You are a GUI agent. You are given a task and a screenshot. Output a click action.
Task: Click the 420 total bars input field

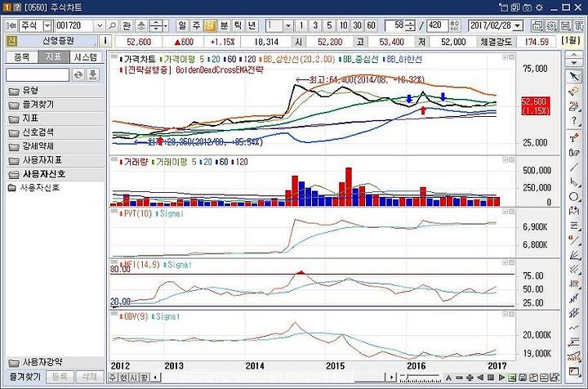pyautogui.click(x=438, y=26)
